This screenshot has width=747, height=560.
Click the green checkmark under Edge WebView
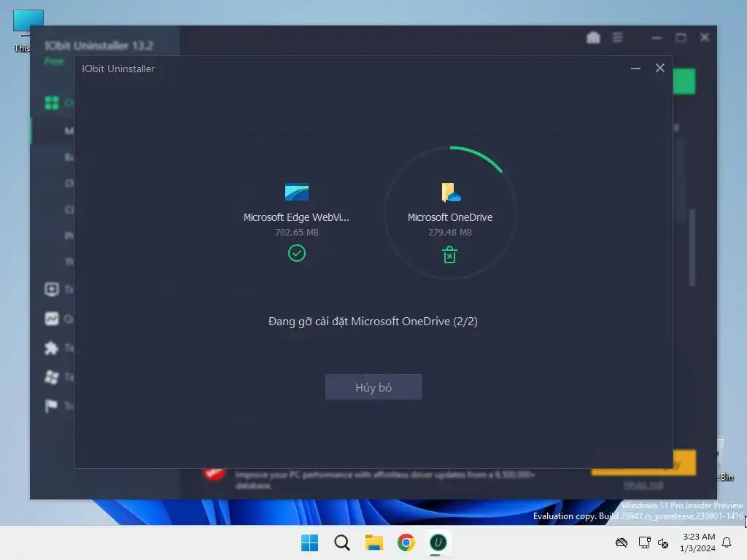[297, 253]
